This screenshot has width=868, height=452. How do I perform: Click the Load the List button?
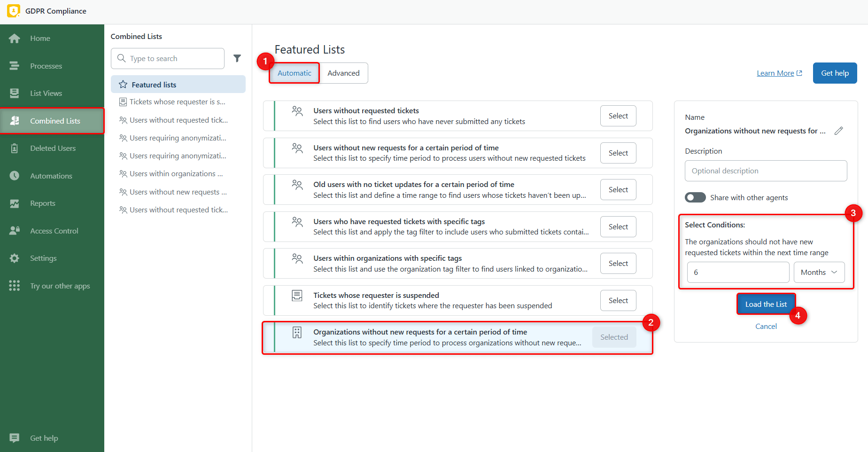point(766,304)
